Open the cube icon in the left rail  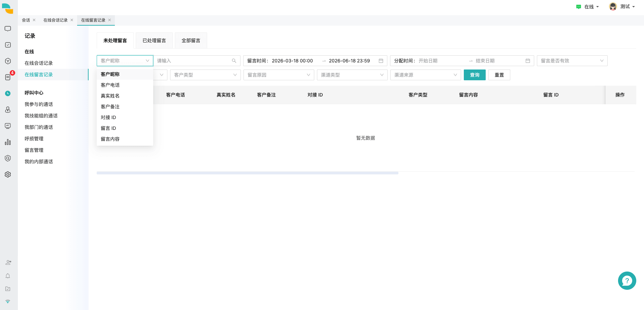8,61
